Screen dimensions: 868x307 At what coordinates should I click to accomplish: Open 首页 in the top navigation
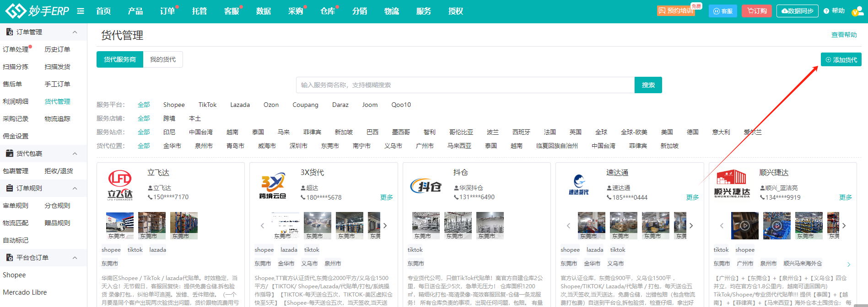point(103,11)
